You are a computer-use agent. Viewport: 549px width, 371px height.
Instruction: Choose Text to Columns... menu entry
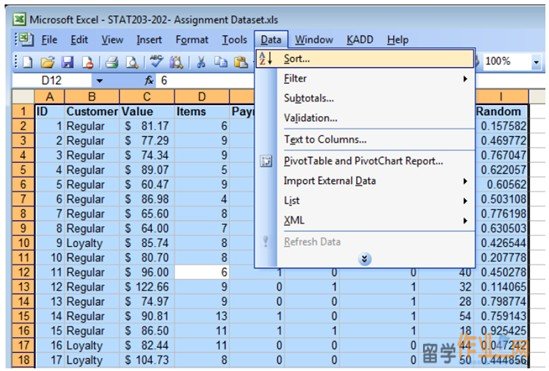tap(365, 139)
